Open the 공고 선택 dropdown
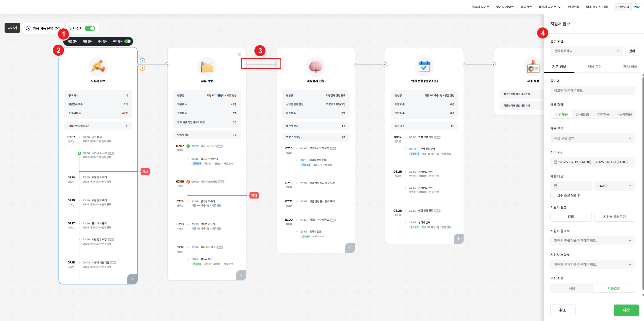 586,51
